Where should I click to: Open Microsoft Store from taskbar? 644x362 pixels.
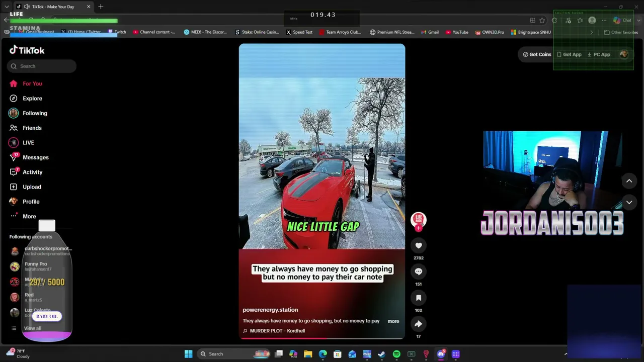click(338, 354)
